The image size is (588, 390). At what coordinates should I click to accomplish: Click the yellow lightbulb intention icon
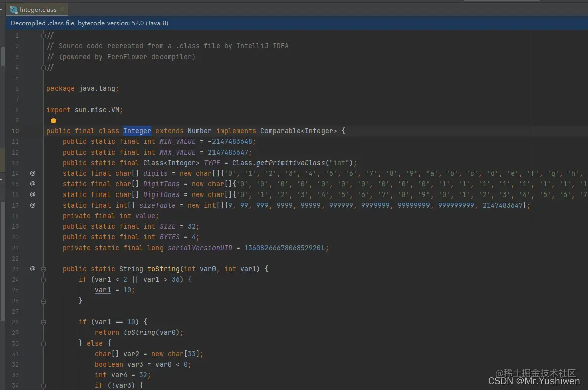(54, 121)
